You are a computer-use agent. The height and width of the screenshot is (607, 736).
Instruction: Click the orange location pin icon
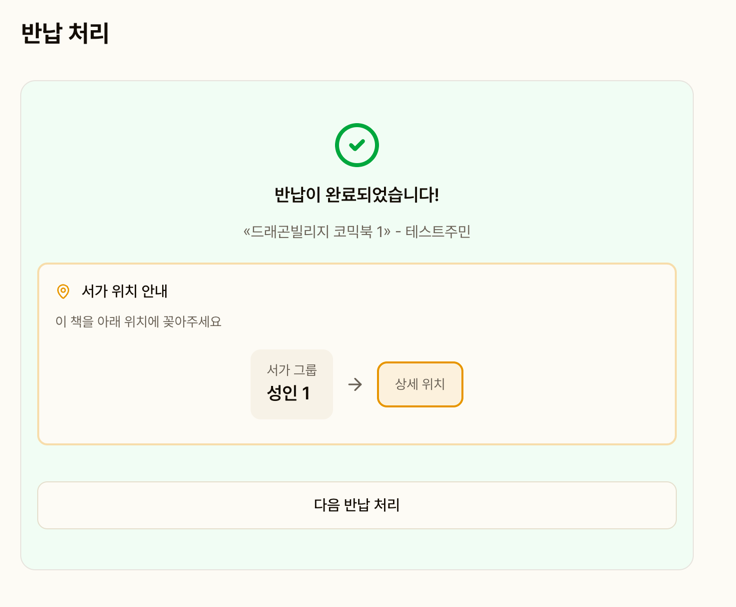(63, 291)
